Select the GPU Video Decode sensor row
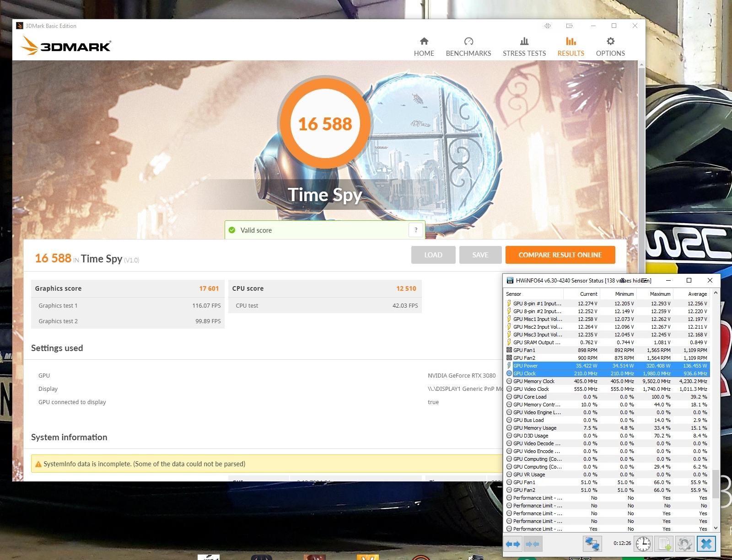The image size is (732, 560). click(x=607, y=443)
